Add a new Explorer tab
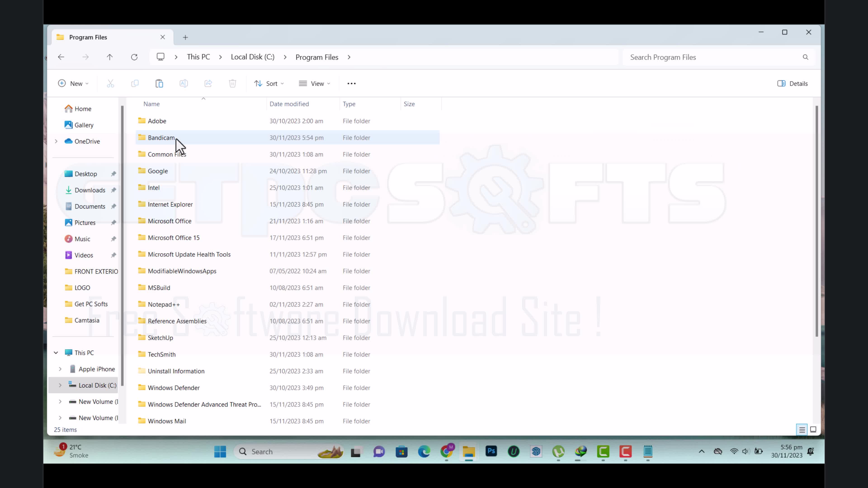This screenshot has width=868, height=488. (185, 37)
